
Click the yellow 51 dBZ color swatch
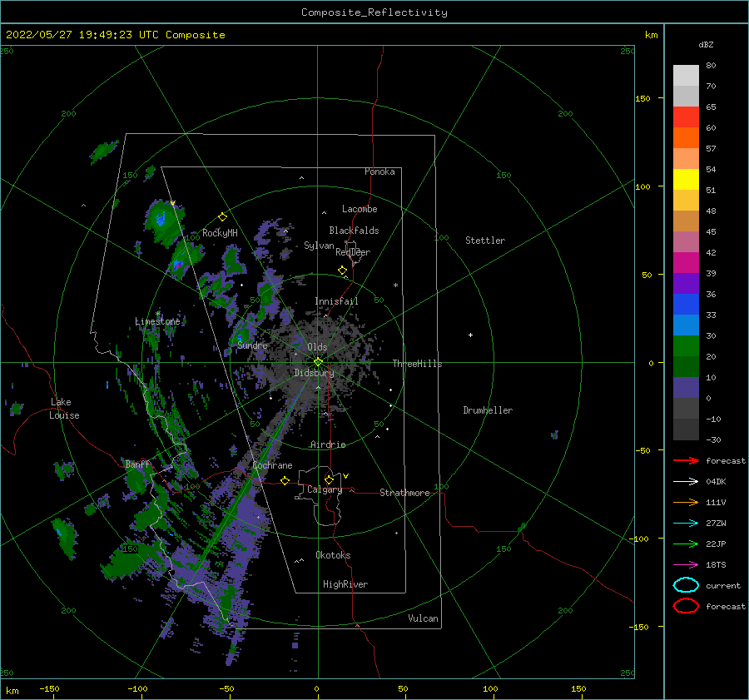686,180
